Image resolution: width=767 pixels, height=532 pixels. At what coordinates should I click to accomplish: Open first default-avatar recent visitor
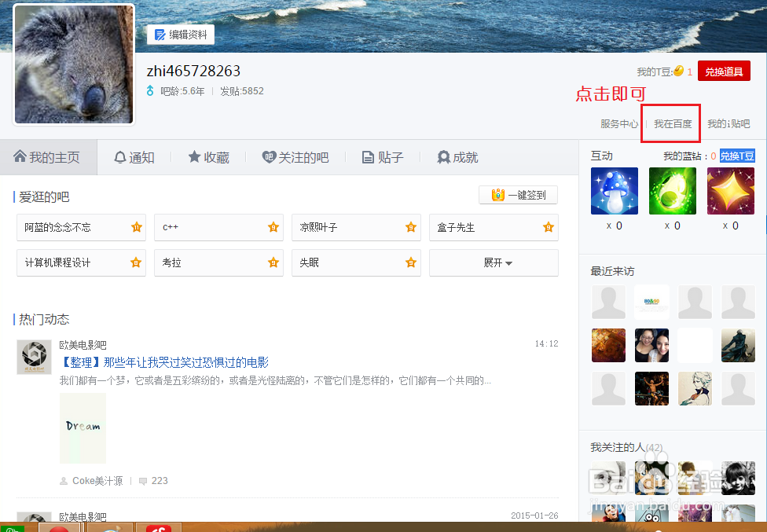608,303
